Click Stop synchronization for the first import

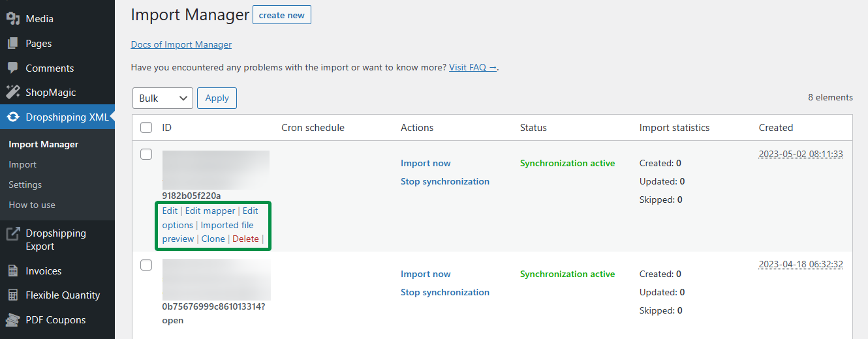tap(444, 181)
